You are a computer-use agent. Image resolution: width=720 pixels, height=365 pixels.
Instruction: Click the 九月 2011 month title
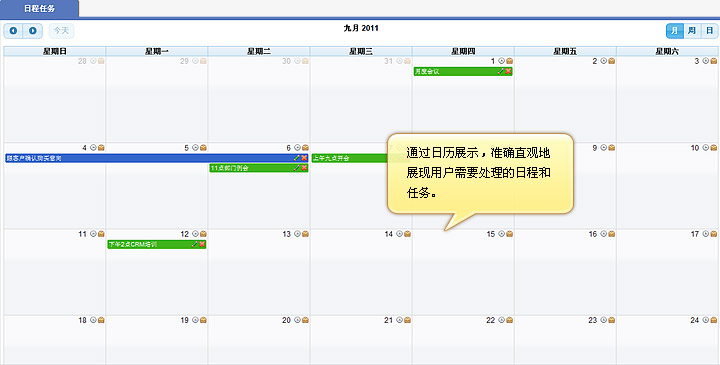[361, 28]
